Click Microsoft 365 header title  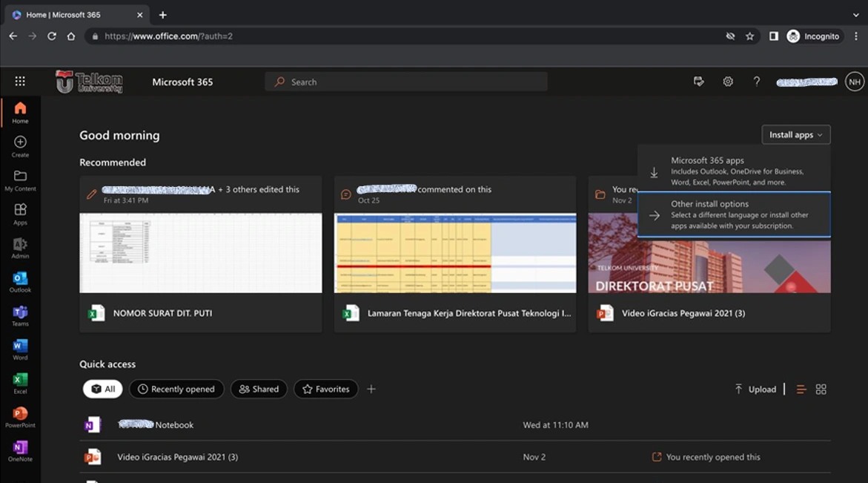point(182,82)
